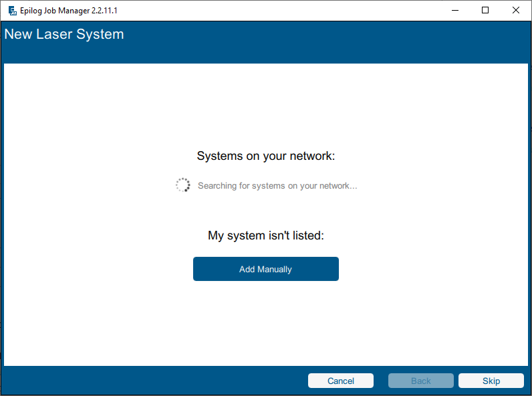Click the greyed-out Back button
This screenshot has width=532, height=396.
[x=420, y=381]
